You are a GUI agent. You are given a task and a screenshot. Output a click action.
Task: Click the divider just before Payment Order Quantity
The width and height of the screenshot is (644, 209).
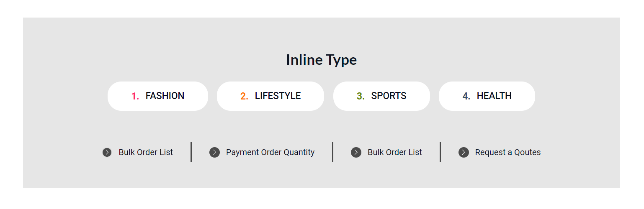point(191,152)
